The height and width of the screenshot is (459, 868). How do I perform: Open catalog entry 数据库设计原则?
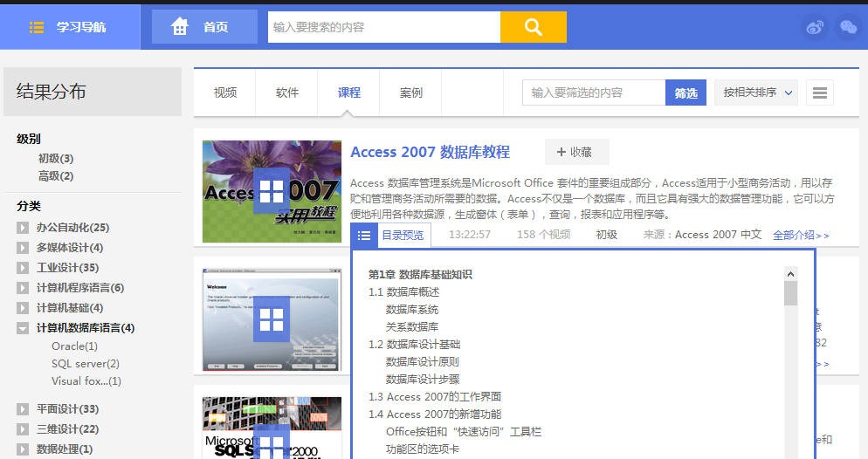click(423, 362)
